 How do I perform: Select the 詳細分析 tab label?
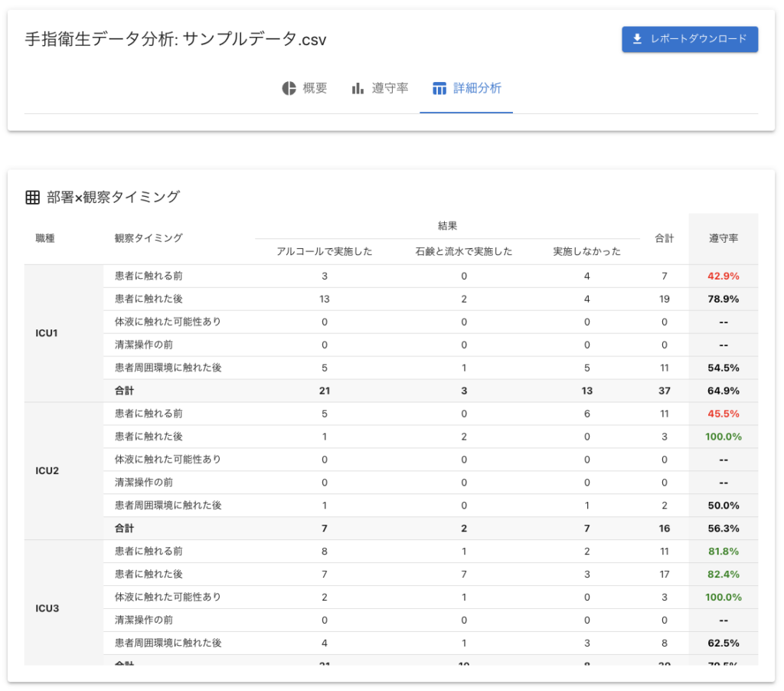[x=477, y=88]
